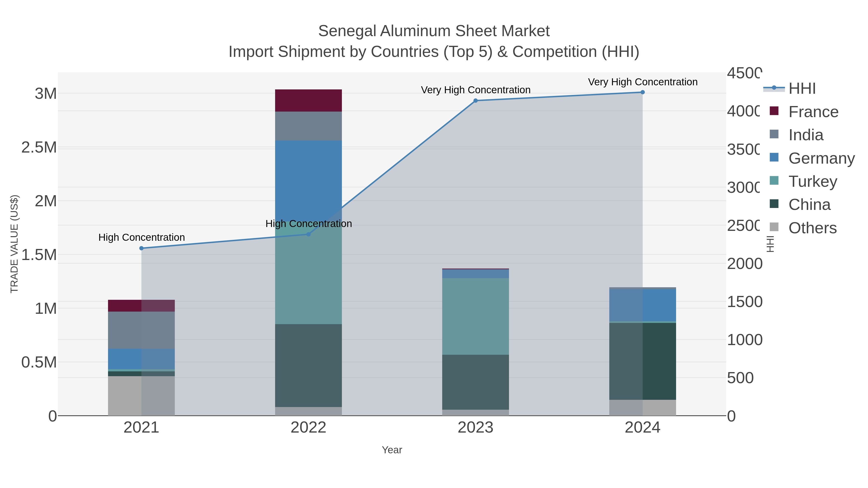Viewport: 868px width, 488px height.
Task: Click the China segment of the 2024 bar
Action: [643, 361]
